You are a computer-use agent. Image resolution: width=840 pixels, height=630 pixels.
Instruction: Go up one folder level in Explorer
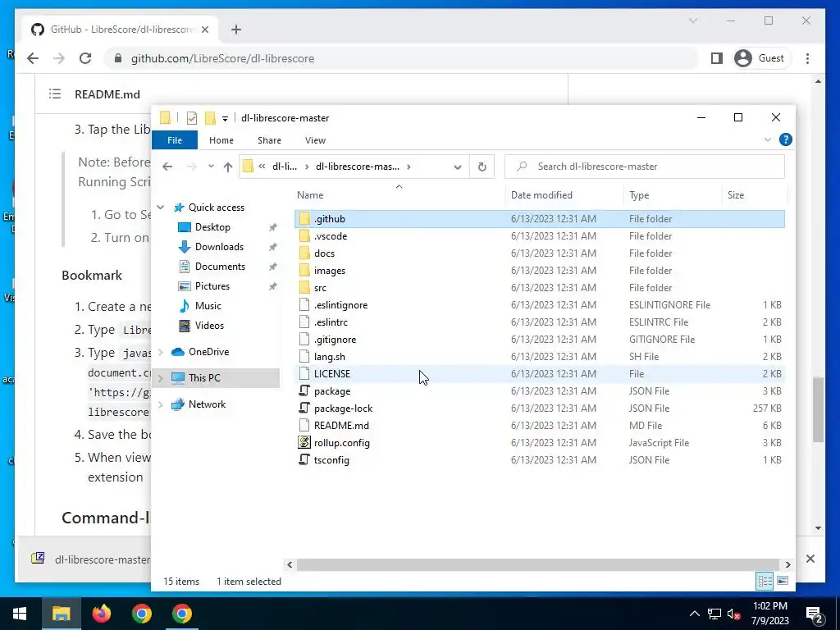pyautogui.click(x=228, y=167)
